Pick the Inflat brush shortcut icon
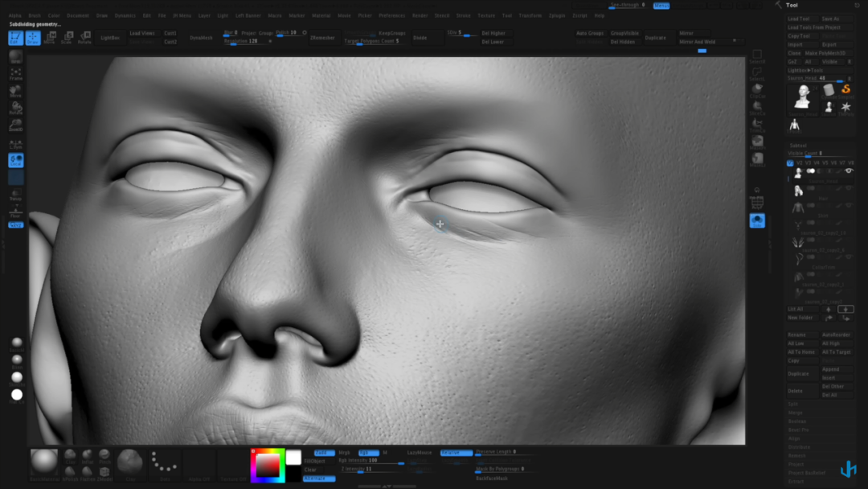The height and width of the screenshot is (489, 868). pyautogui.click(x=88, y=456)
